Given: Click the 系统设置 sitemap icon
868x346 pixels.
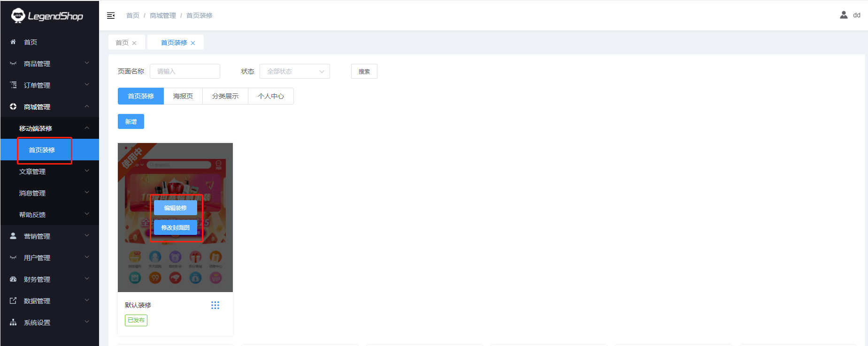Looking at the screenshot, I should pyautogui.click(x=13, y=323).
